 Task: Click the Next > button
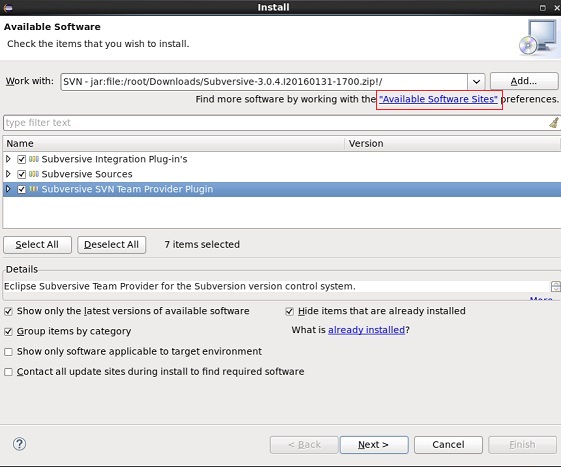pos(374,445)
